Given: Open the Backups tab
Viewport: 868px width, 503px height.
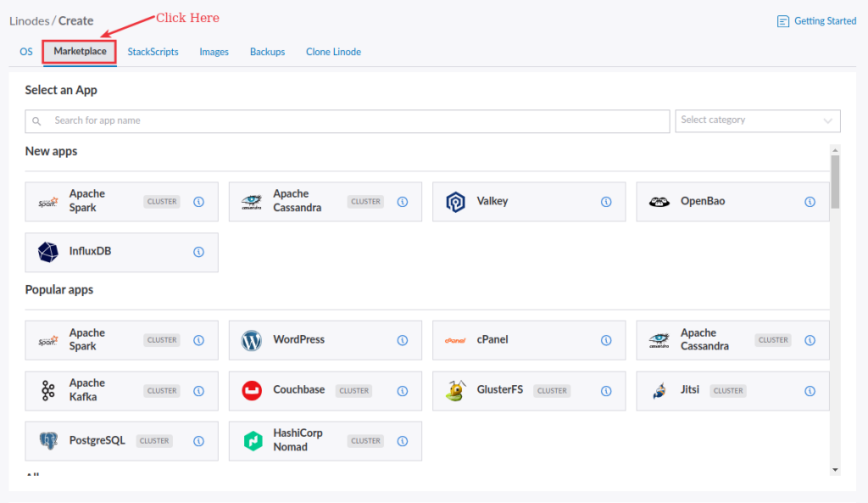Looking at the screenshot, I should [x=267, y=52].
